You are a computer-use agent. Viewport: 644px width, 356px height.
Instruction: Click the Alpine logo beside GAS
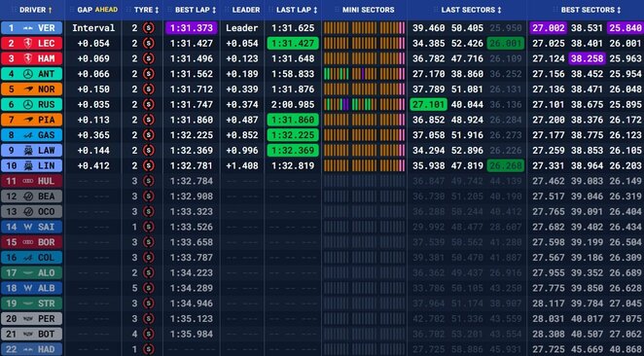point(28,135)
